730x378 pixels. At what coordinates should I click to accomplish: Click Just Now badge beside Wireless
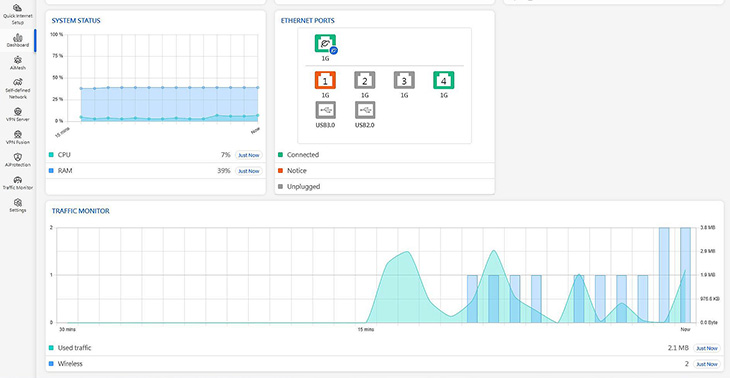tap(706, 364)
